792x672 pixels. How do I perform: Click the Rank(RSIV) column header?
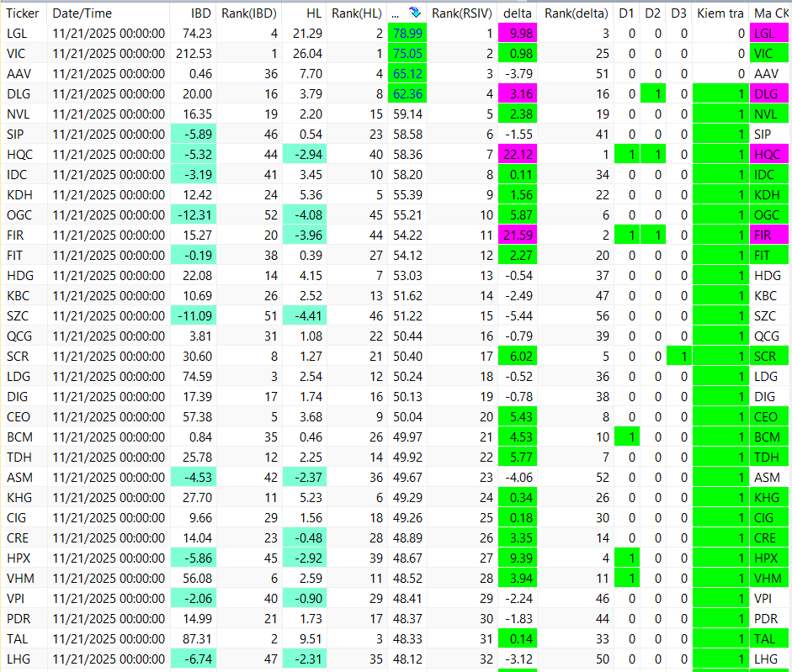pyautogui.click(x=462, y=13)
